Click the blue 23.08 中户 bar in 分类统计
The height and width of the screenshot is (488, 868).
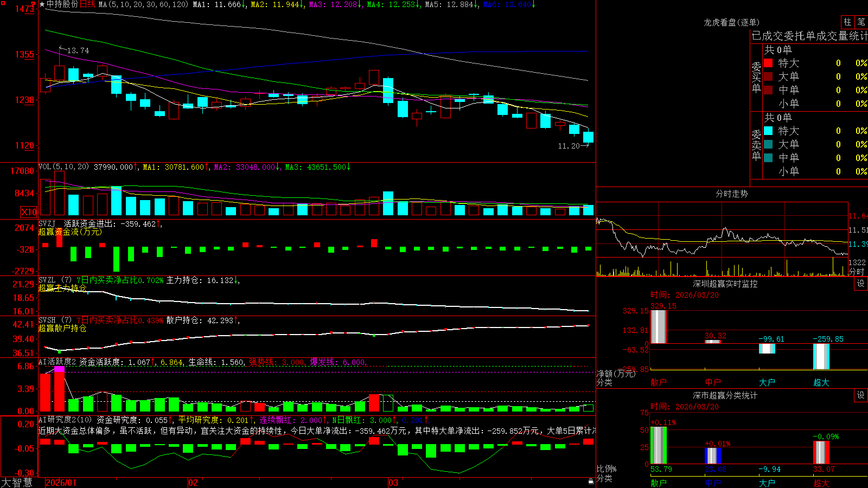(713, 456)
